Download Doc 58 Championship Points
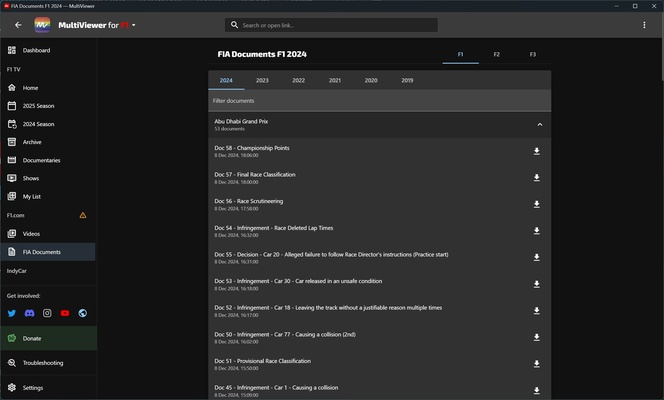664x400 pixels. pos(537,151)
